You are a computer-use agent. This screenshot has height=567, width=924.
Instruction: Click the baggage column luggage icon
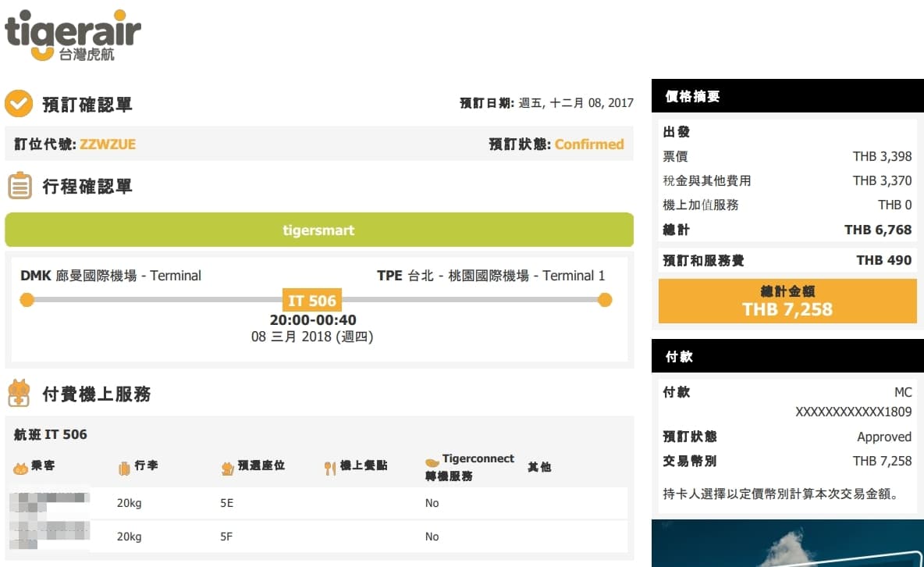pos(124,469)
